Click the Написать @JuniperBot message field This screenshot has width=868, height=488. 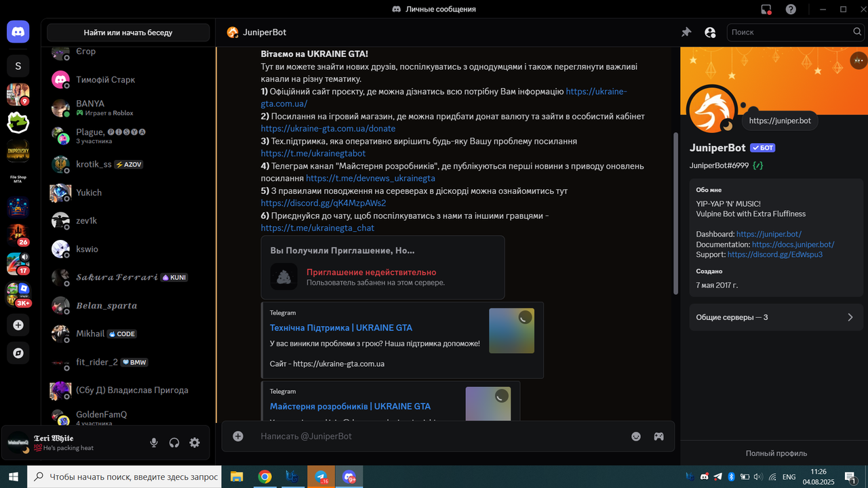point(441,436)
